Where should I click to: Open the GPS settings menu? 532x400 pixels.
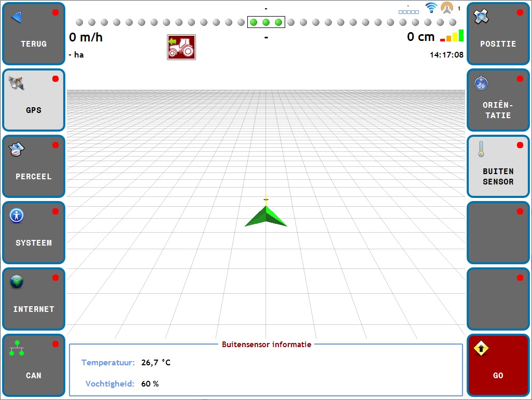coord(34,100)
